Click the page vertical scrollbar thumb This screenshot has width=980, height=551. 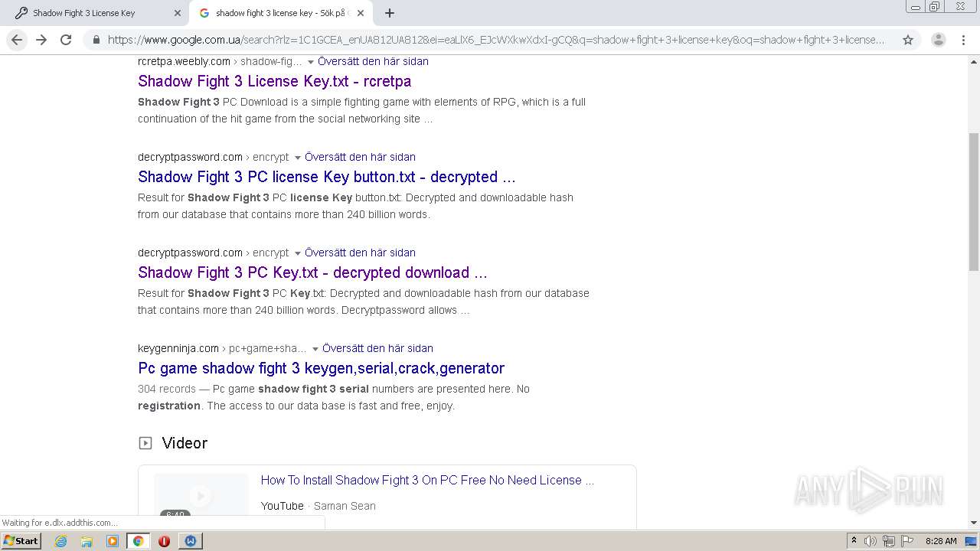point(973,201)
